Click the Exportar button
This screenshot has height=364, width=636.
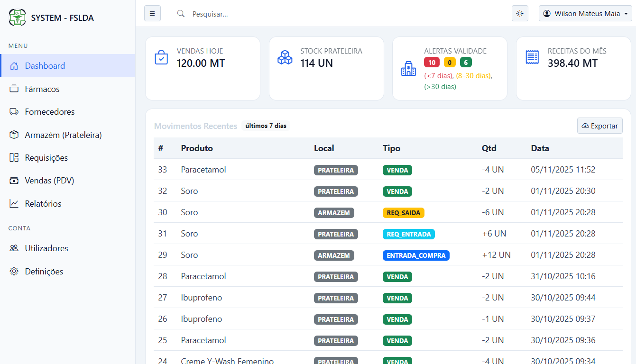(x=599, y=126)
